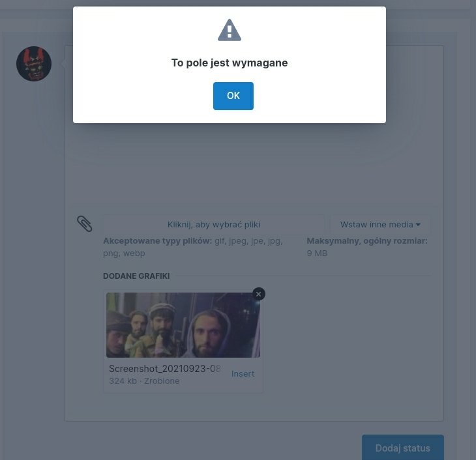Viewport: 476px width, 460px height.
Task: Click the 'Akceptowane typy plików' label
Action: click(x=158, y=241)
